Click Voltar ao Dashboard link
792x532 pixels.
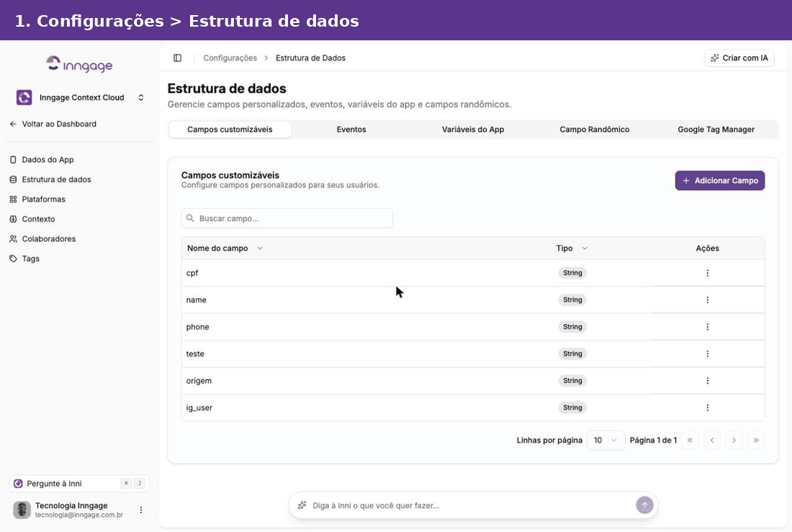coord(53,124)
